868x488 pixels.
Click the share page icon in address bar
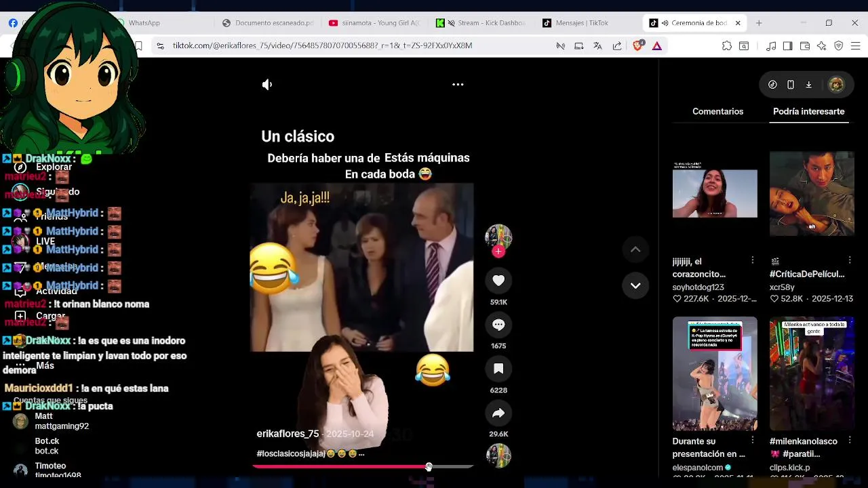[x=617, y=45]
